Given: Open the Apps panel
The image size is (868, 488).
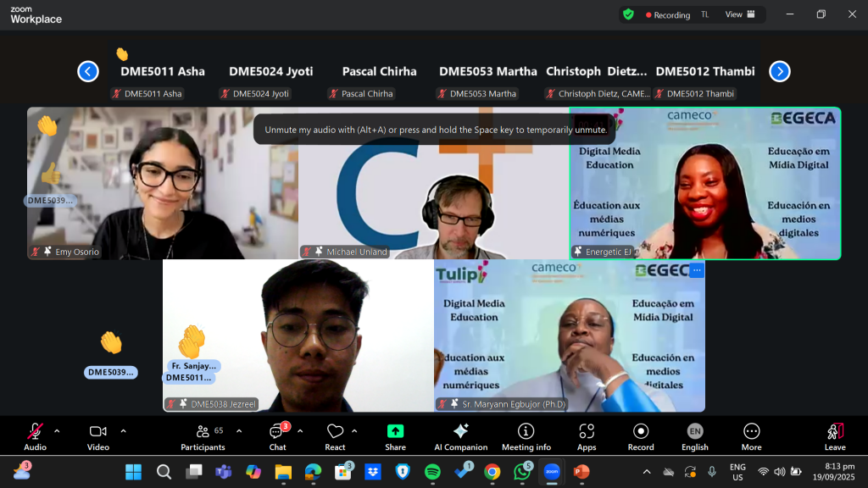Looking at the screenshot, I should [x=587, y=436].
